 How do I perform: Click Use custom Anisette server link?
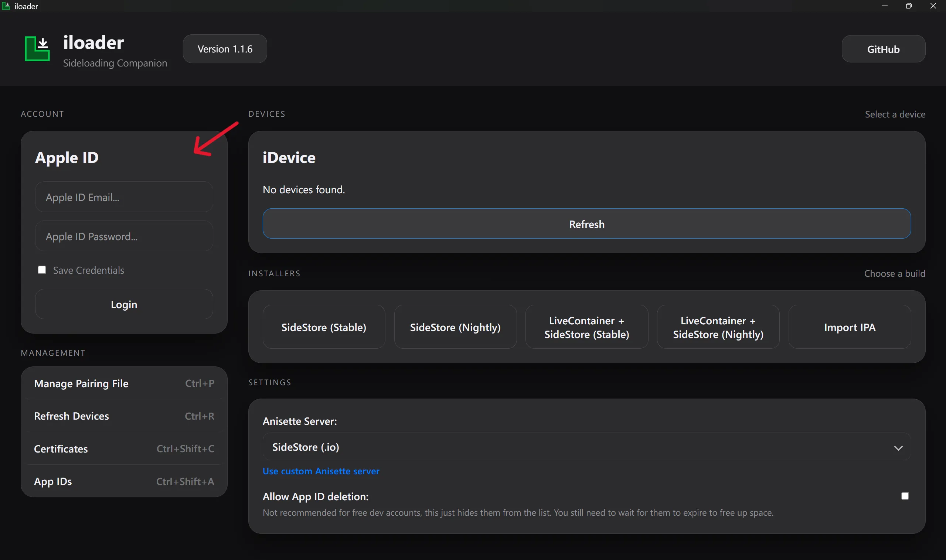click(x=321, y=471)
